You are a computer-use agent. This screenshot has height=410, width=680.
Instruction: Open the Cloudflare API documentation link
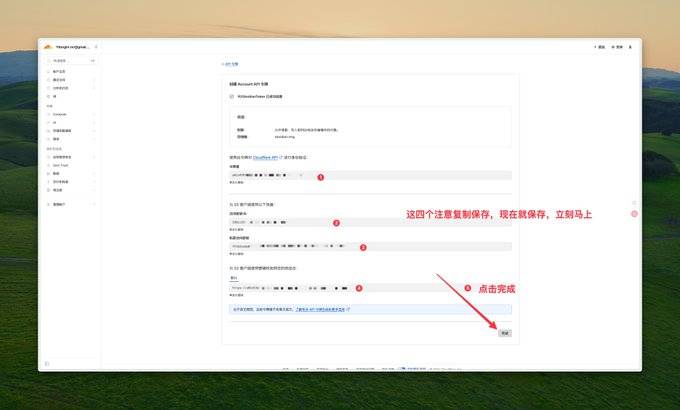click(260, 157)
